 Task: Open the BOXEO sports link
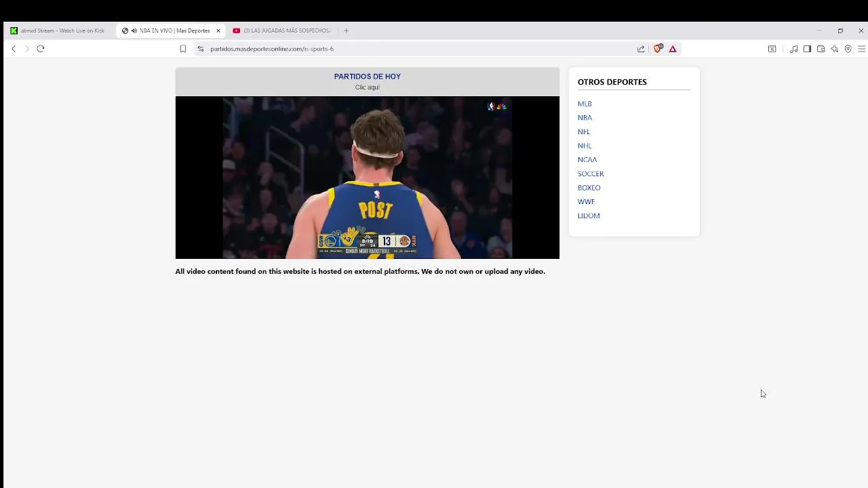589,188
